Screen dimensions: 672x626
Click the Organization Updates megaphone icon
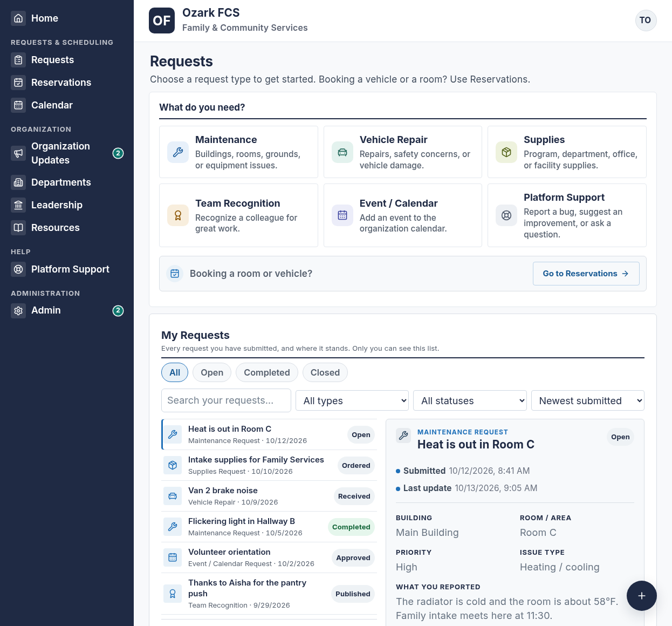click(x=18, y=153)
